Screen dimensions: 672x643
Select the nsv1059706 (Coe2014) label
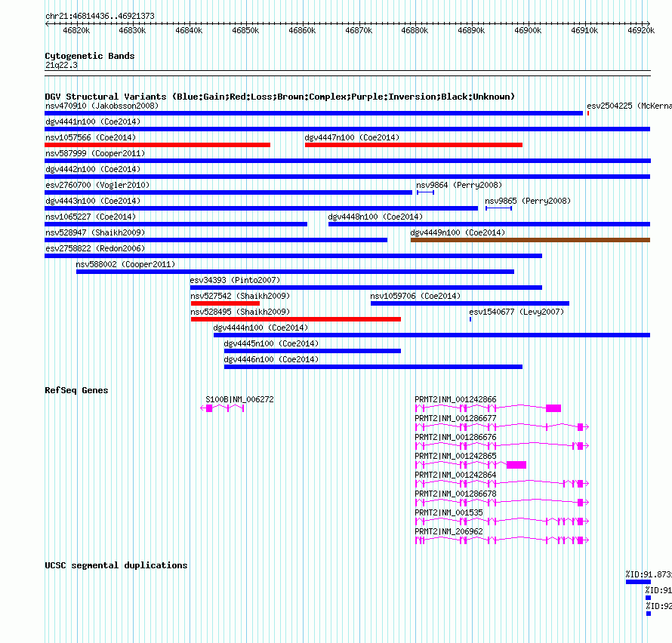click(x=415, y=296)
